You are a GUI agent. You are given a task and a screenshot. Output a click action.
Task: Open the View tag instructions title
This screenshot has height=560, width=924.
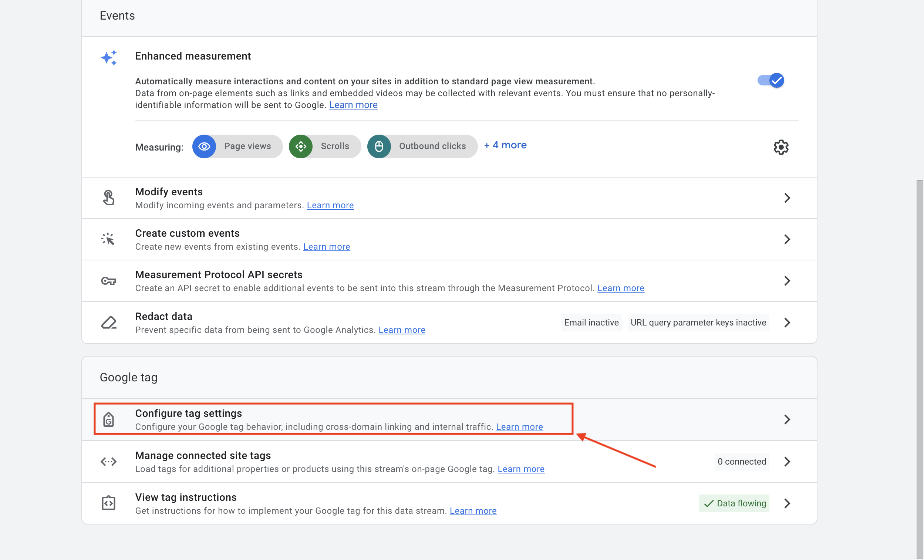pyautogui.click(x=186, y=497)
